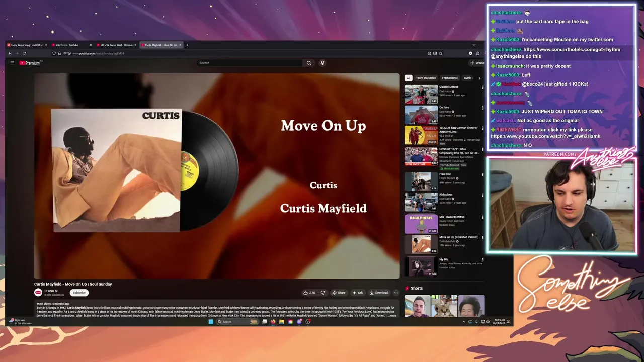Bookmark page with star icon
Screen dimensions: 644x362
(x=441, y=53)
